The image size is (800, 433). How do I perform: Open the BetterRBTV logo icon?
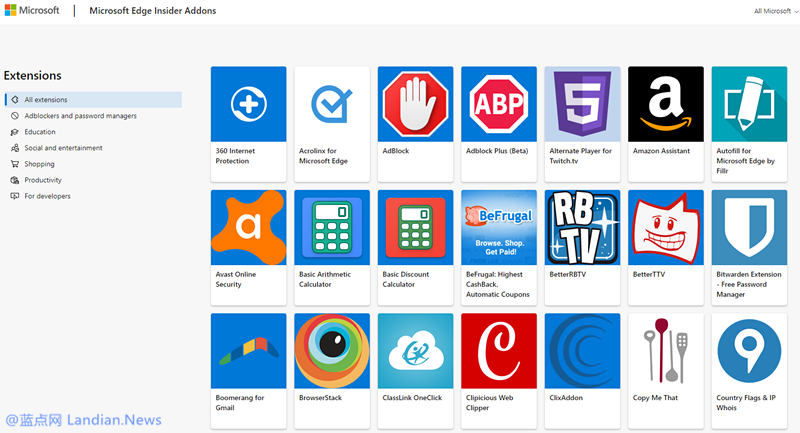(x=583, y=227)
